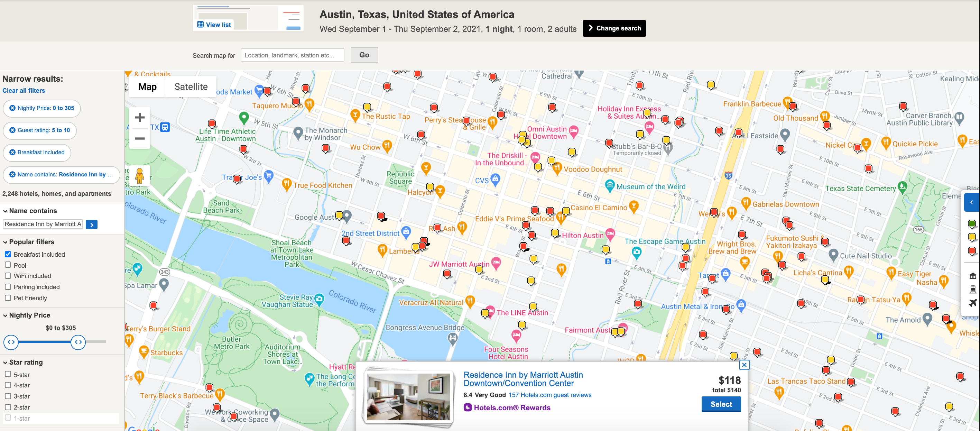Image resolution: width=980 pixels, height=431 pixels.
Task: Zoom out with the map minus button
Action: [140, 138]
